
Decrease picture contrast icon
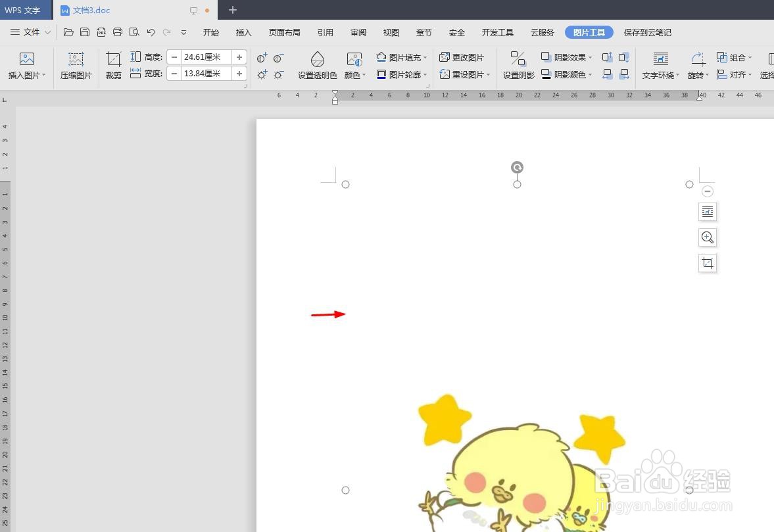tap(279, 58)
